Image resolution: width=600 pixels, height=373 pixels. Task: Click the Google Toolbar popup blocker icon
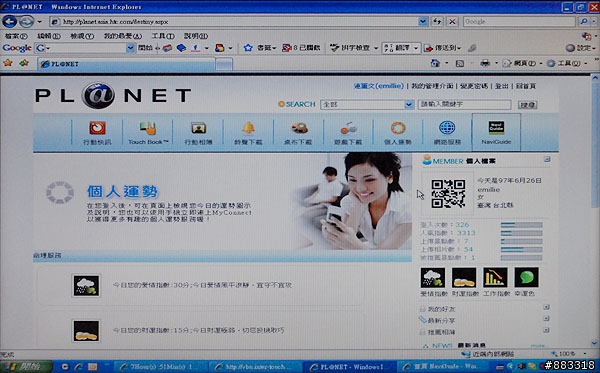point(287,48)
